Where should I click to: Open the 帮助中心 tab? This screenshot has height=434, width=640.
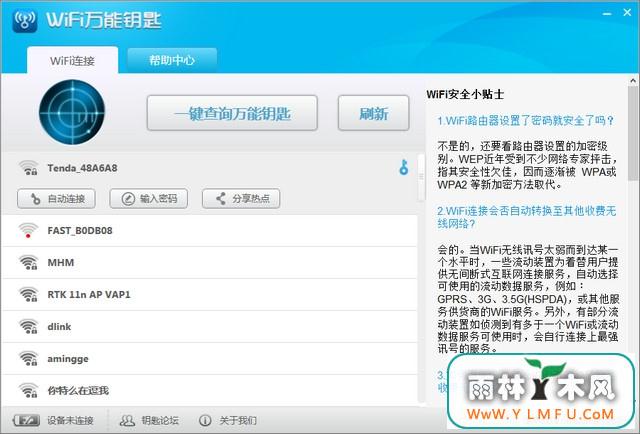coord(172,60)
